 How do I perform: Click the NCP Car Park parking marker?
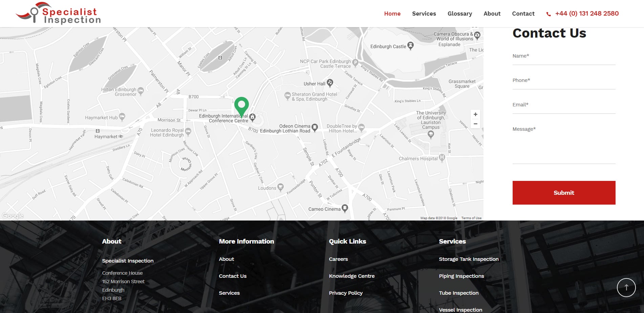coord(355,62)
